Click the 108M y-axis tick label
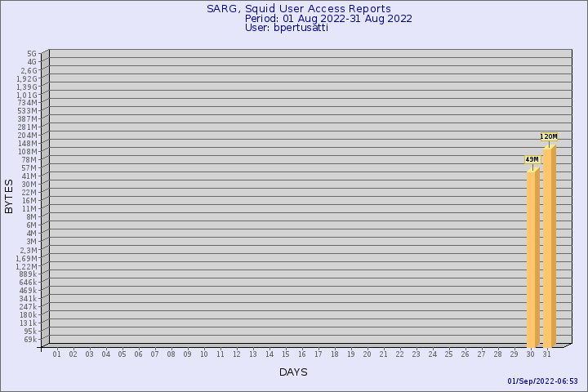Image resolution: width=588 pixels, height=392 pixels. tap(28, 151)
